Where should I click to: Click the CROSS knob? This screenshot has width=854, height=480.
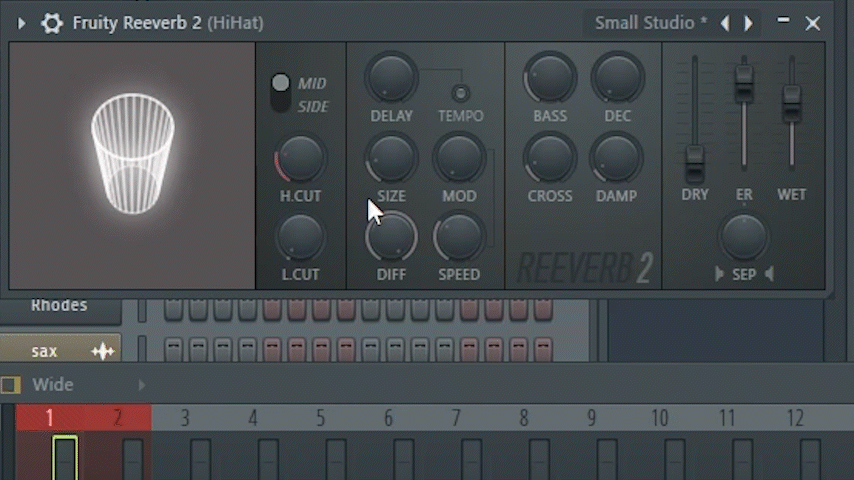coord(550,159)
